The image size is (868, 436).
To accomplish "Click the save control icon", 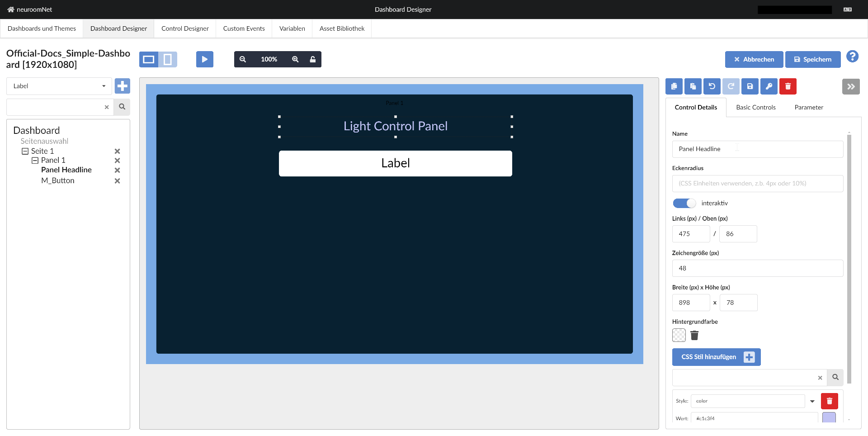I will click(x=750, y=86).
